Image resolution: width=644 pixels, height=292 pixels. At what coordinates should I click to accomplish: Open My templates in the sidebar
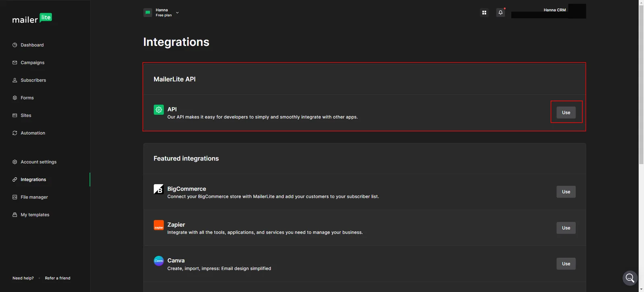pos(35,215)
